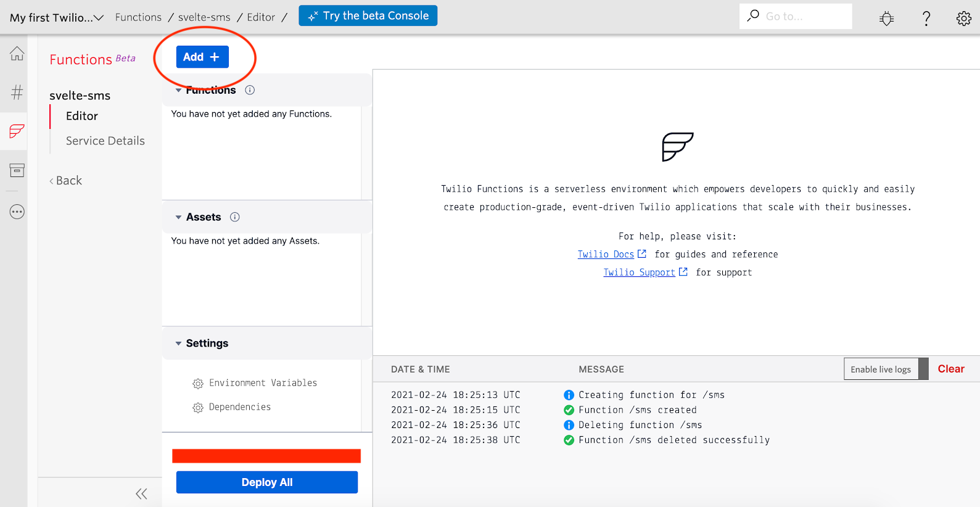
Task: Click the Twilio Functions logo in main panel
Action: [677, 147]
